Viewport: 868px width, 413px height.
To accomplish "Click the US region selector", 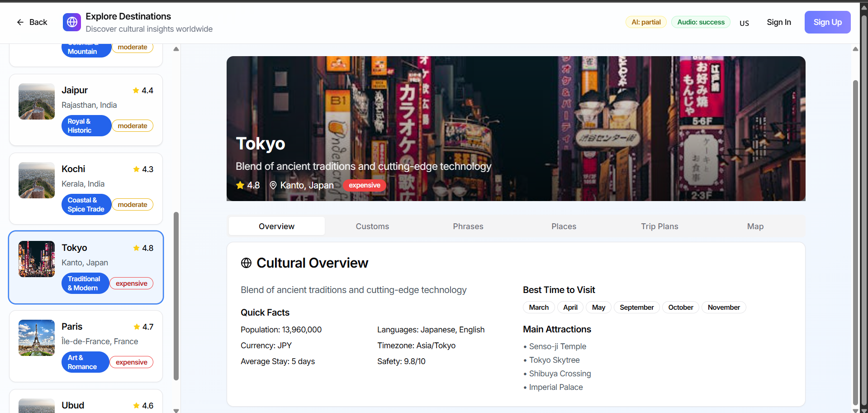I will pyautogui.click(x=744, y=23).
